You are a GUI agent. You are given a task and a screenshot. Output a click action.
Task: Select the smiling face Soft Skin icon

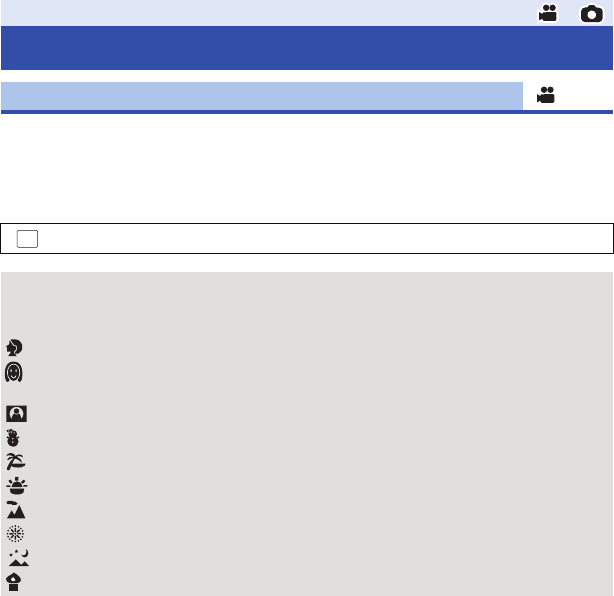pos(14,372)
